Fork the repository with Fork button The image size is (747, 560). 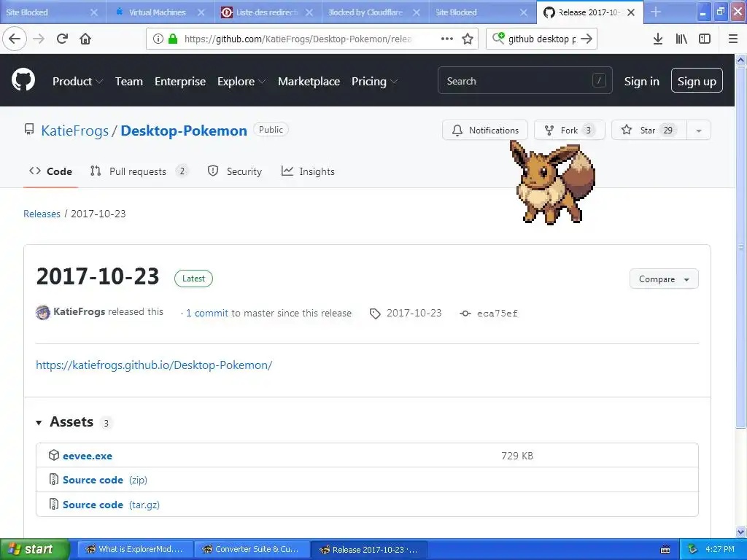coord(570,130)
